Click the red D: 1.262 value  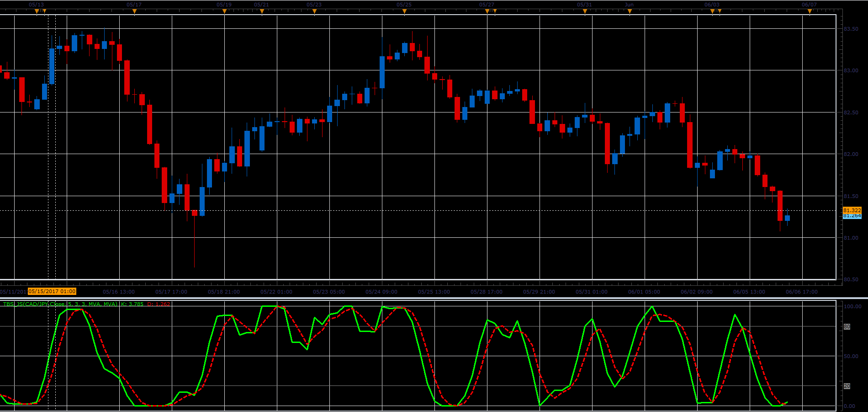(159, 304)
